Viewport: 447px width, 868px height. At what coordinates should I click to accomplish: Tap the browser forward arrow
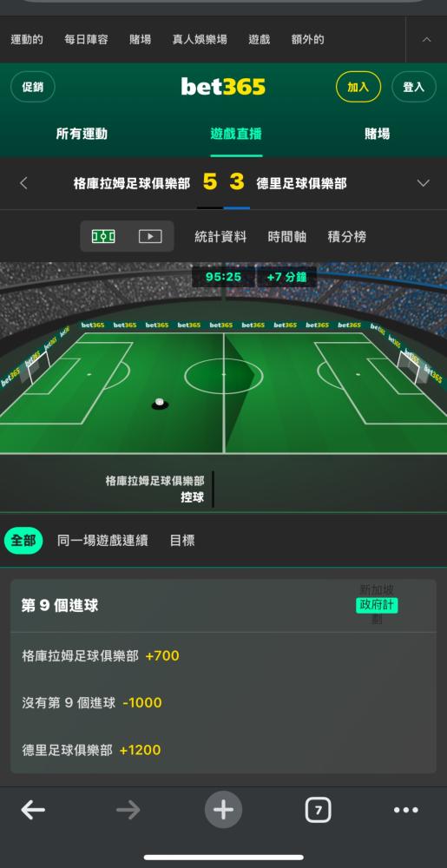[128, 811]
